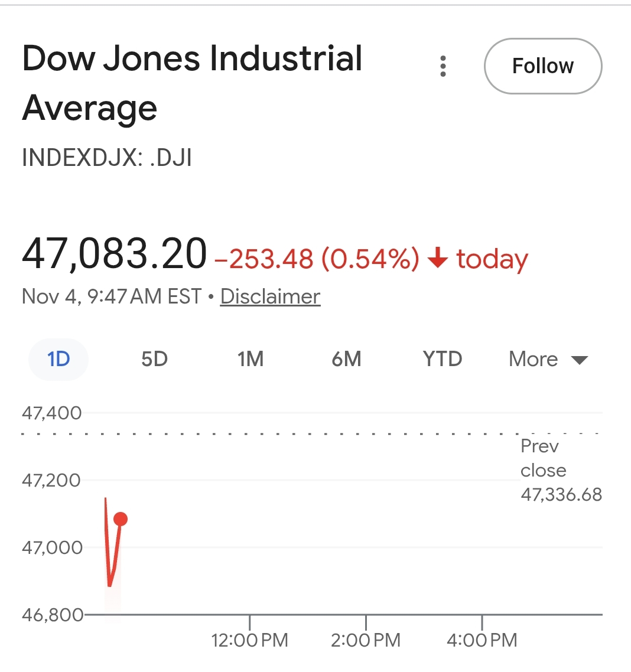Image resolution: width=631 pixels, height=672 pixels.
Task: Click the 4:00 PM time axis label
Action: click(x=482, y=640)
